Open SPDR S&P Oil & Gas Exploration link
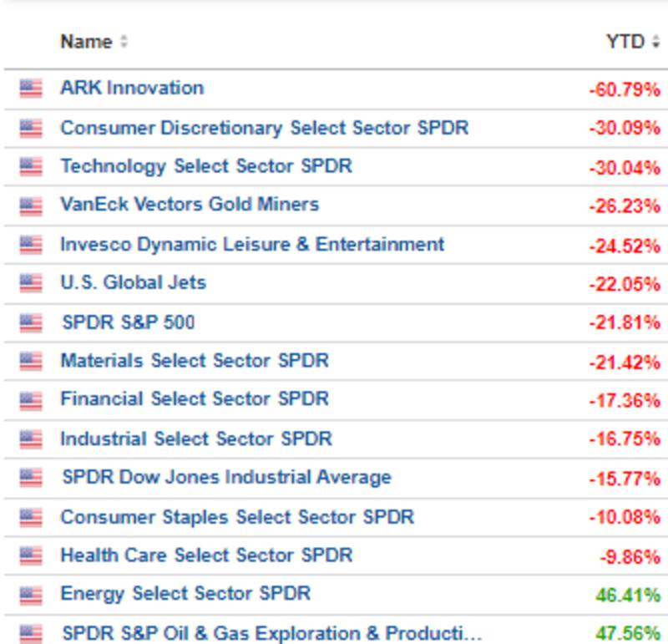Viewport: 668px width, 644px height. [271, 633]
